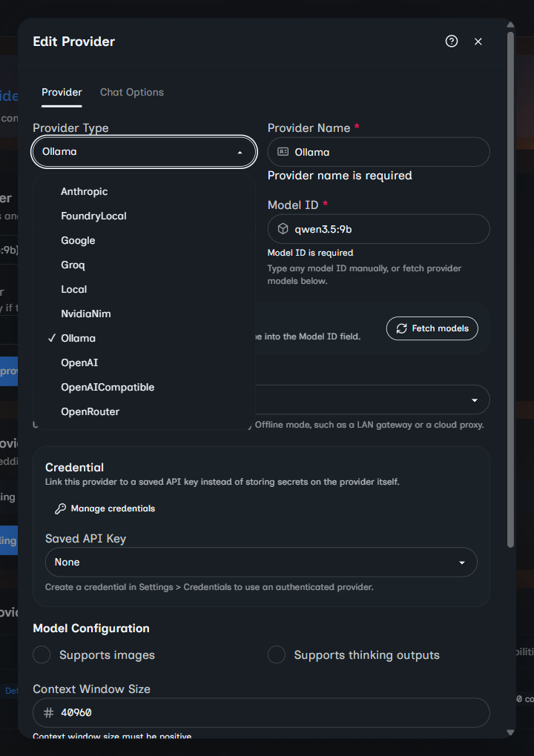This screenshot has width=534, height=756.
Task: Click the checkmark next to Ollama option
Action: coord(52,338)
